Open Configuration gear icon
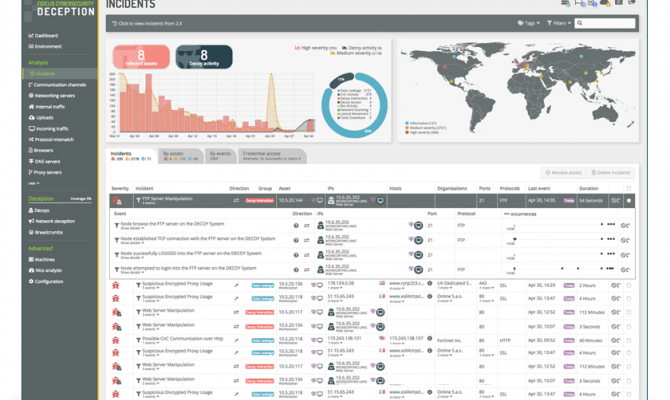Screen dimensions: 670x400 tap(31, 281)
